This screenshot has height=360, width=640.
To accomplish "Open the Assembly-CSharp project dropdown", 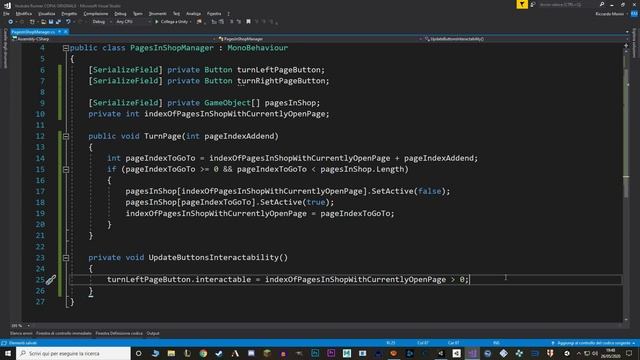I will point(113,39).
